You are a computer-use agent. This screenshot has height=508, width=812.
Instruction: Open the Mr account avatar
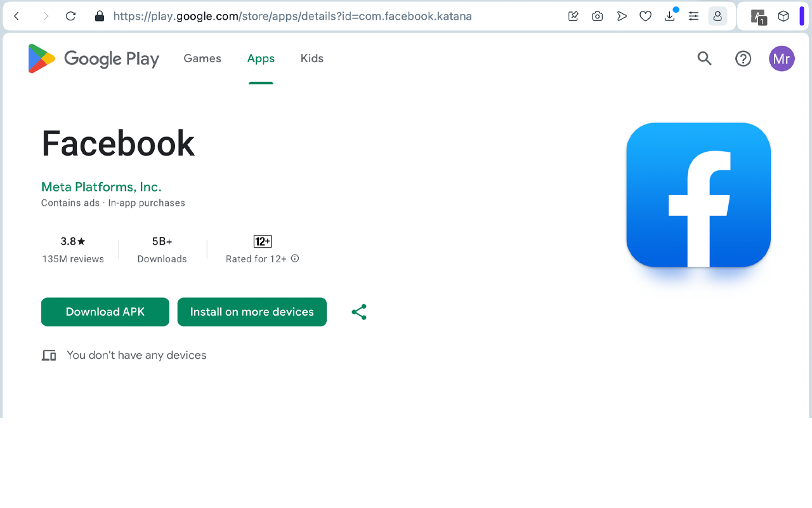point(782,58)
